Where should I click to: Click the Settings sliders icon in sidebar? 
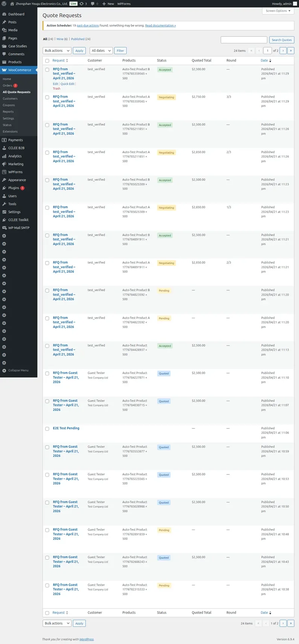(x=4, y=212)
